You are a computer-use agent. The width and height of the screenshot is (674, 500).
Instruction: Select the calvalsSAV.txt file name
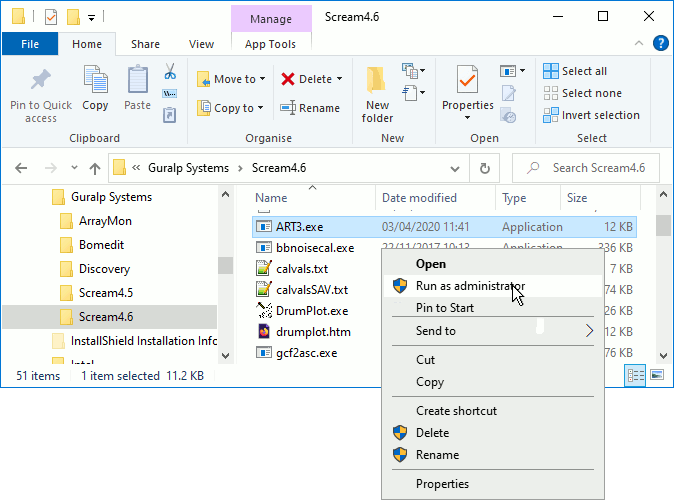(x=312, y=290)
